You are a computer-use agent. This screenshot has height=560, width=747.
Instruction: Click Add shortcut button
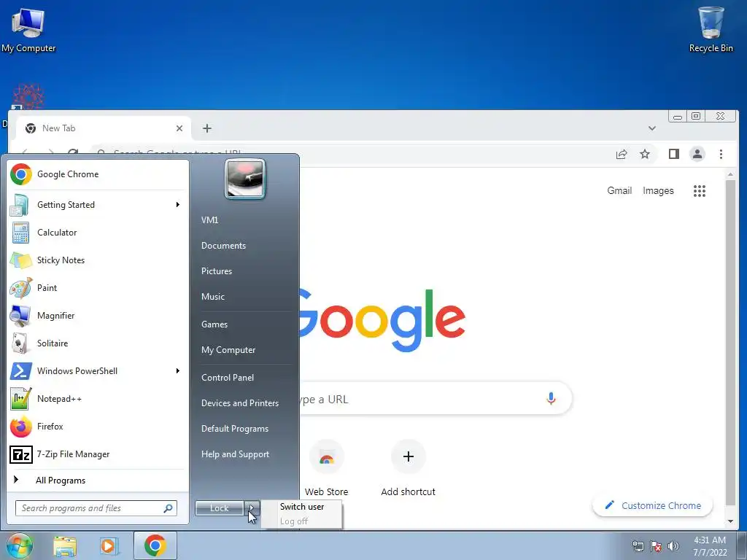(x=409, y=469)
